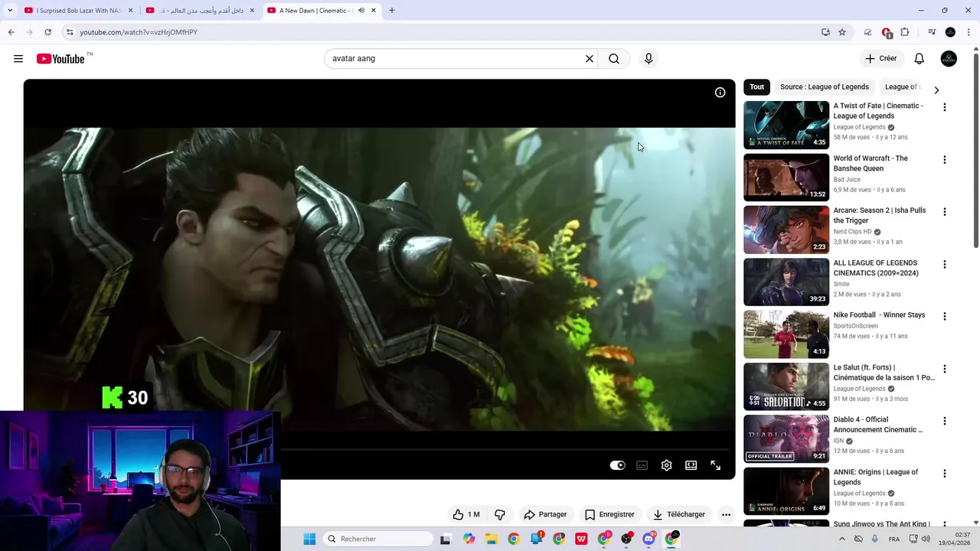
Task: Open the Créer button
Action: point(880,58)
